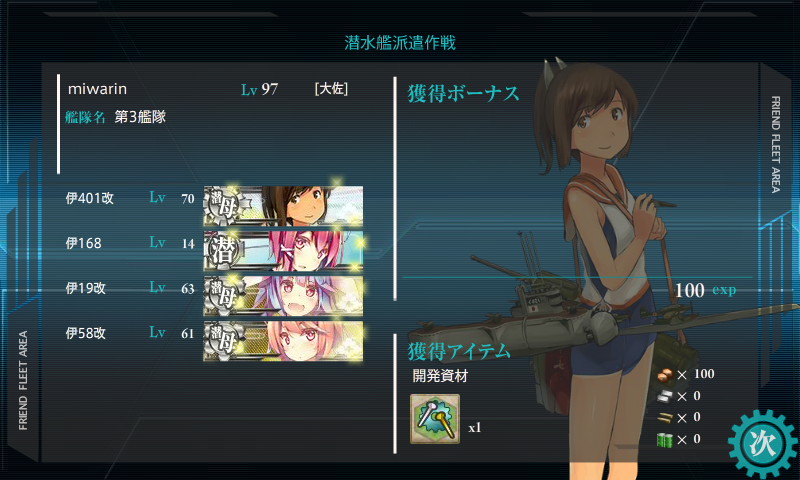Click the development material item icon
This screenshot has width=800, height=480.
(435, 419)
